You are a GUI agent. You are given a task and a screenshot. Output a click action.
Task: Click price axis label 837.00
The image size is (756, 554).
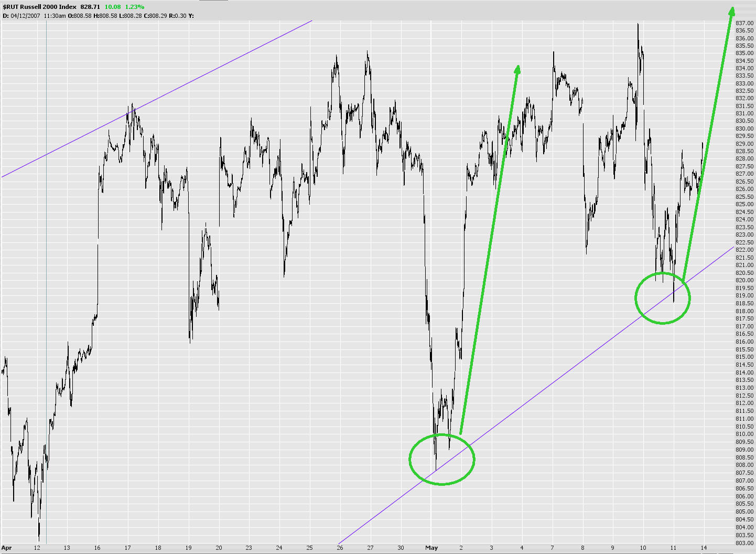tap(744, 23)
